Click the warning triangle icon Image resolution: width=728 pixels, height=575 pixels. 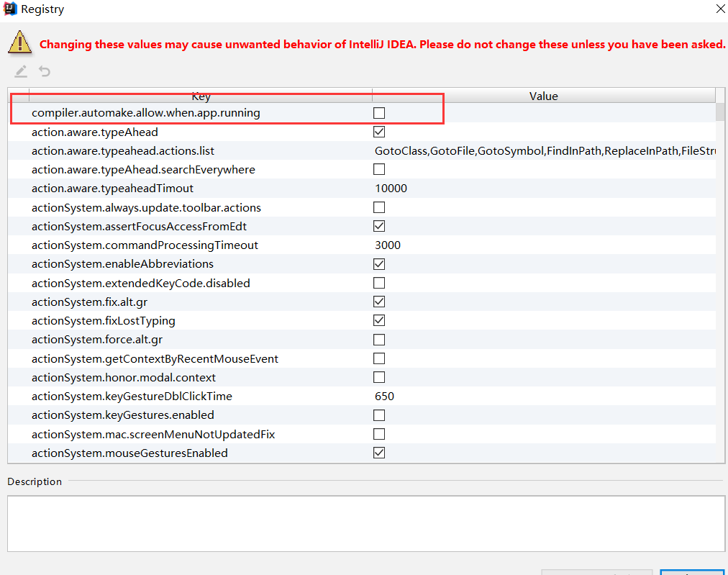tap(19, 42)
